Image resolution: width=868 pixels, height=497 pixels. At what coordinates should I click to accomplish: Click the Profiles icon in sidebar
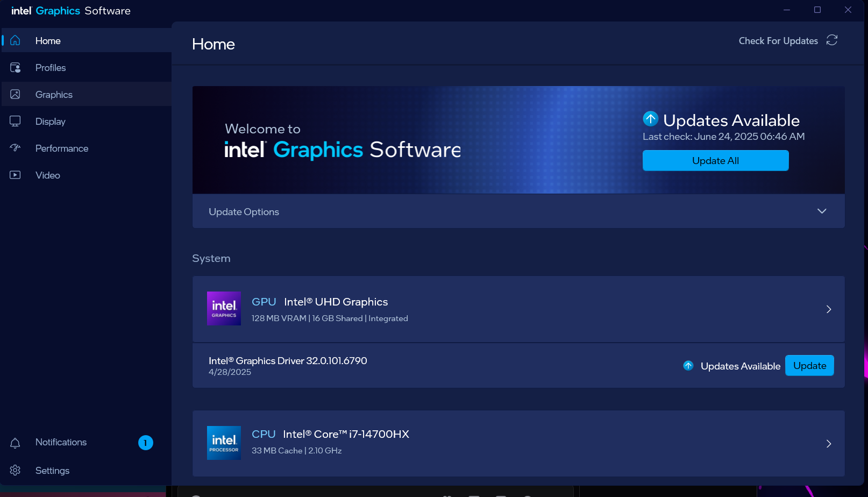pyautogui.click(x=15, y=67)
